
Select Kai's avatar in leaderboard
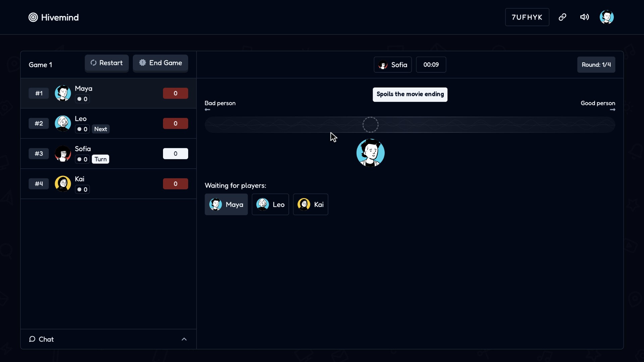tap(63, 184)
